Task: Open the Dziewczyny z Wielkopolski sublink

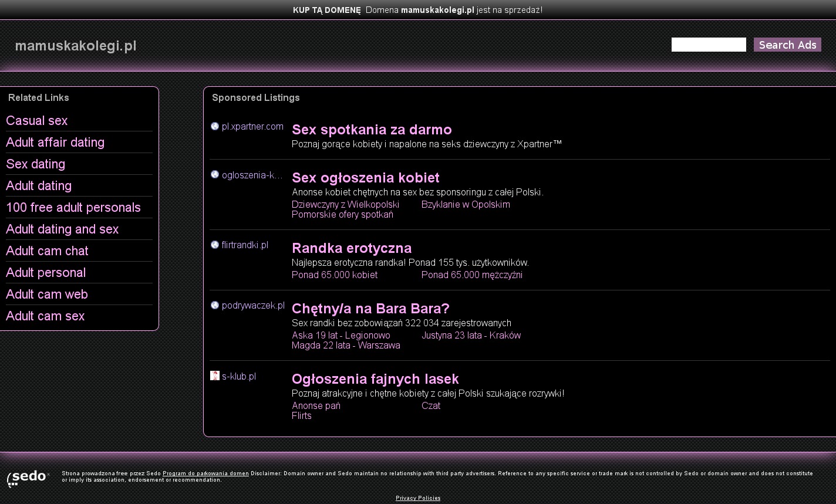Action: (345, 204)
